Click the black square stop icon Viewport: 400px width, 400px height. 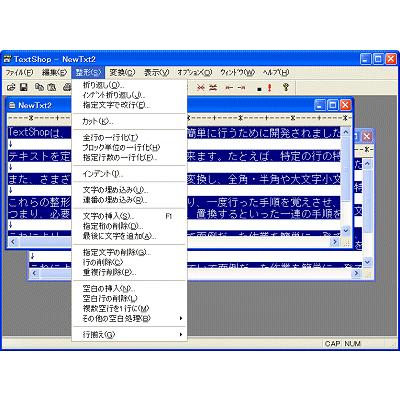(x=259, y=89)
